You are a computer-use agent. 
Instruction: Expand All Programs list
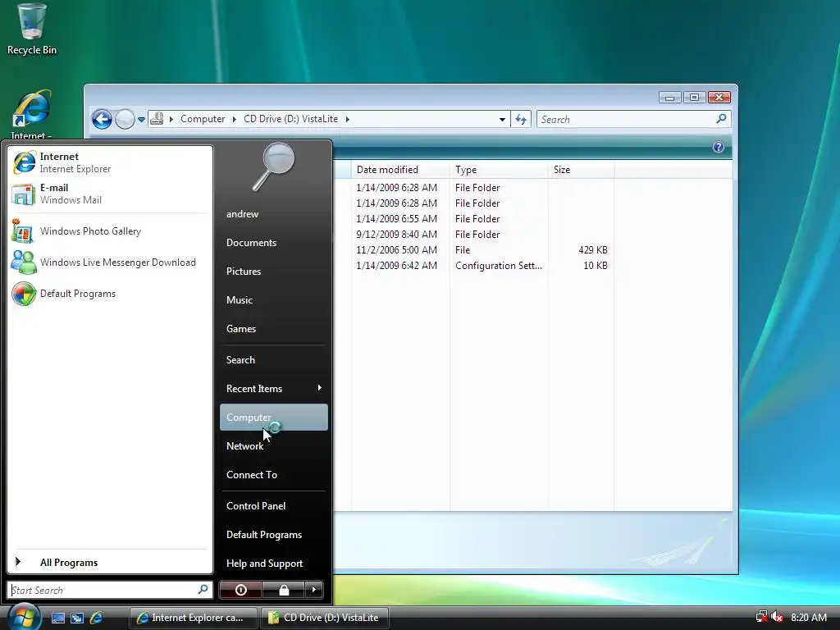[x=110, y=562]
